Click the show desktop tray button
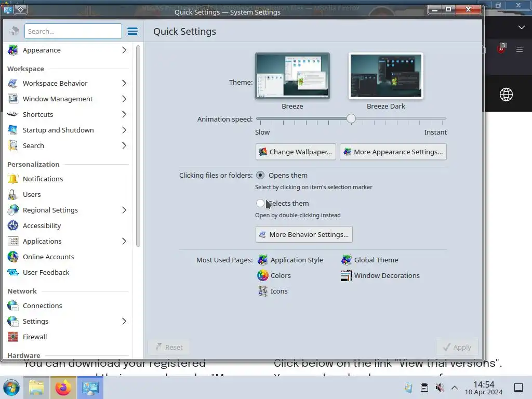The width and height of the screenshot is (532, 399). click(518, 388)
